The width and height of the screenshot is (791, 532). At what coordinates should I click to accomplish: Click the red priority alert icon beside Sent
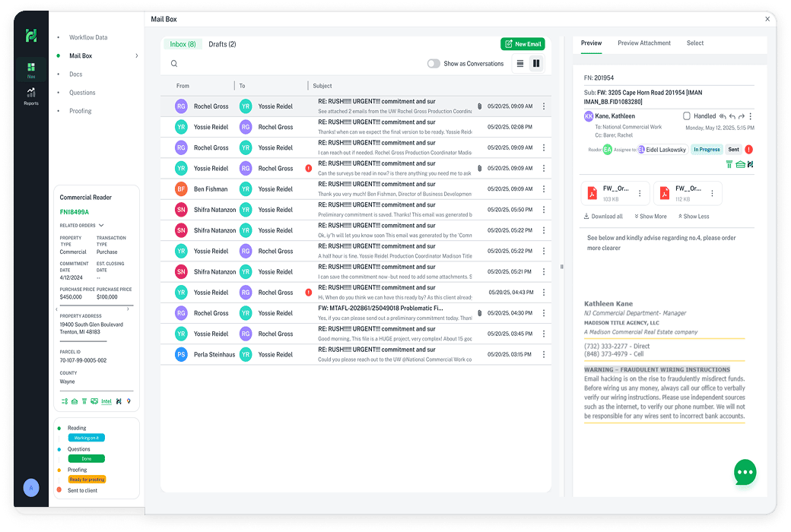point(749,149)
